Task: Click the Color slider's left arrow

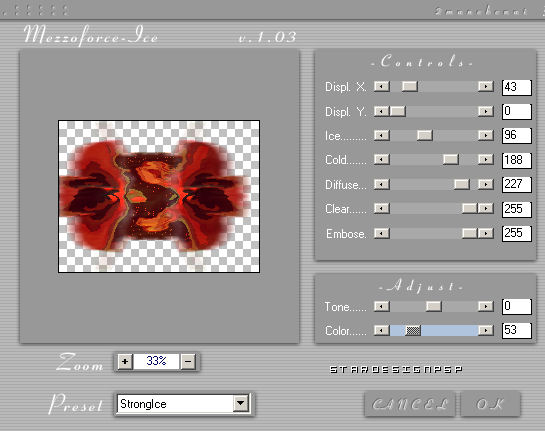Action: [382, 330]
